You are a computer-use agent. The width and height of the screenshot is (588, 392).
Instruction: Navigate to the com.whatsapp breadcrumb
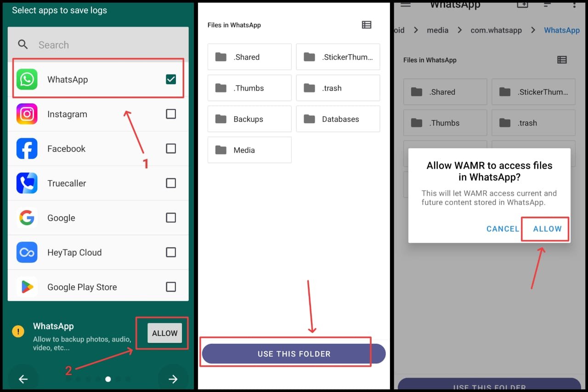[x=496, y=30]
